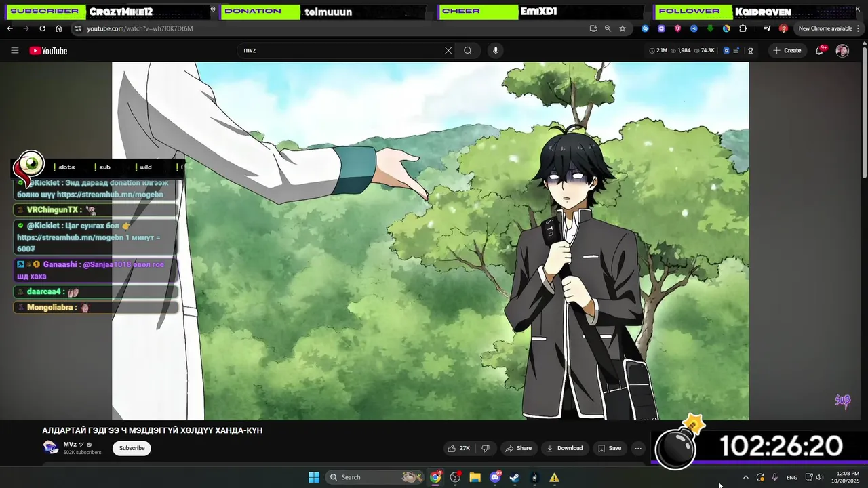
Task: Click the 2.1M stat in header
Action: [658, 51]
